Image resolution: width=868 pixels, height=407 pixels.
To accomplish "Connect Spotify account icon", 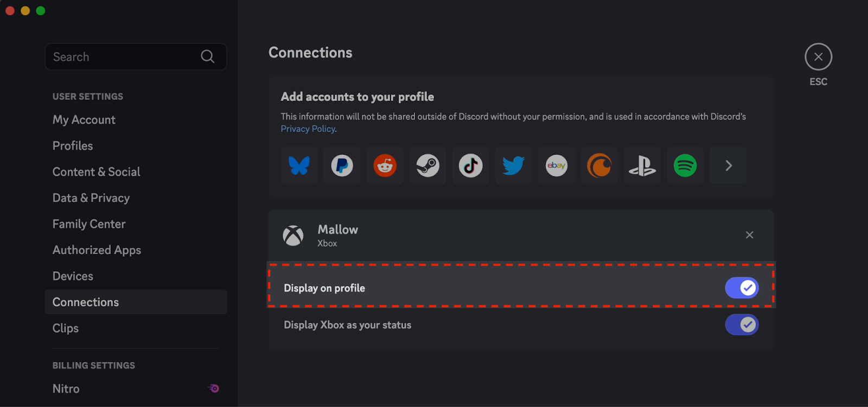I will pyautogui.click(x=685, y=166).
